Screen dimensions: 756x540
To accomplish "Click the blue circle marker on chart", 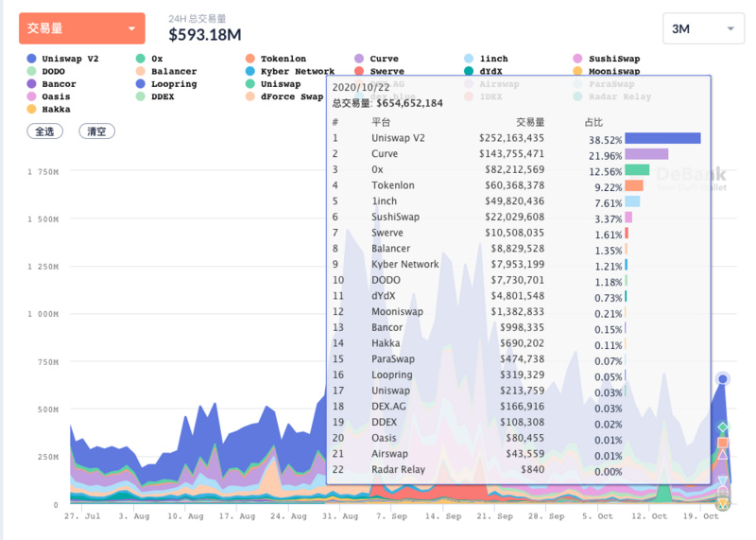I will click(723, 379).
